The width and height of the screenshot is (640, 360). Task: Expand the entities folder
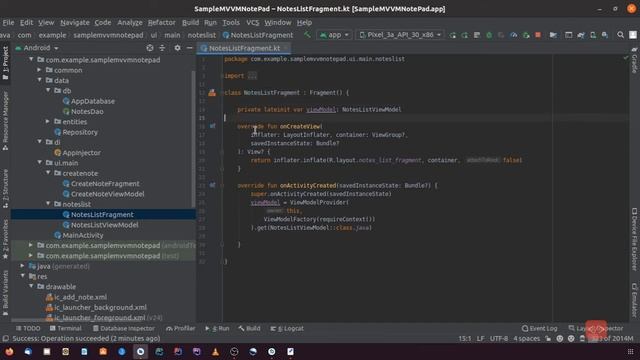click(x=48, y=121)
